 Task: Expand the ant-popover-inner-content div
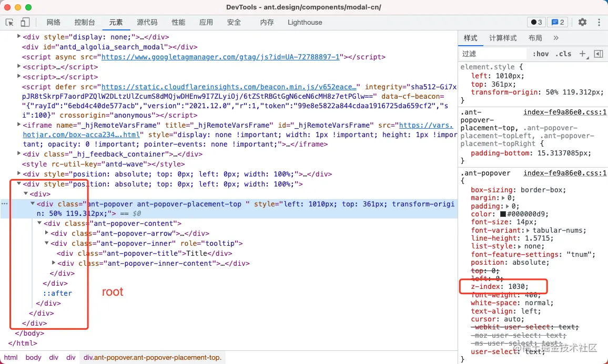point(54,263)
